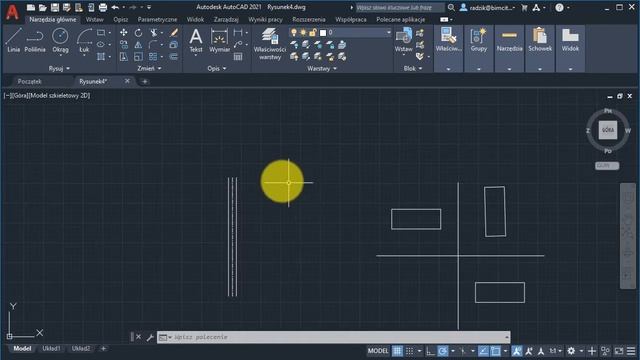Click the Rotate tool in Zmień panel

pos(138,32)
